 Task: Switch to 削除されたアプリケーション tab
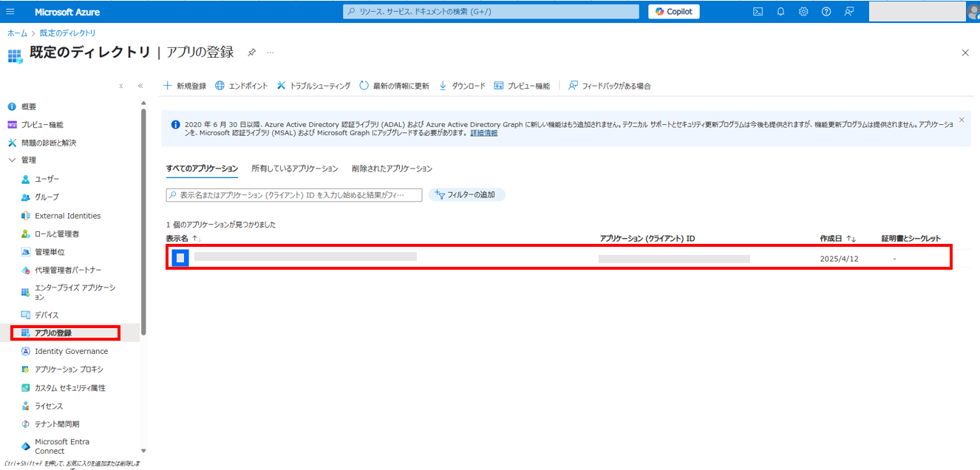pyautogui.click(x=392, y=168)
